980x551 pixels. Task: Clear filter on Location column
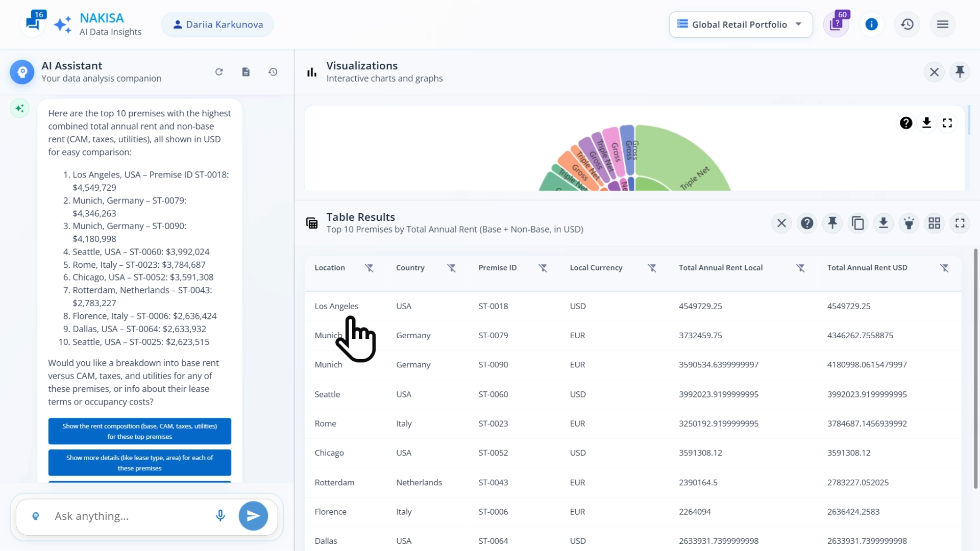coord(369,268)
